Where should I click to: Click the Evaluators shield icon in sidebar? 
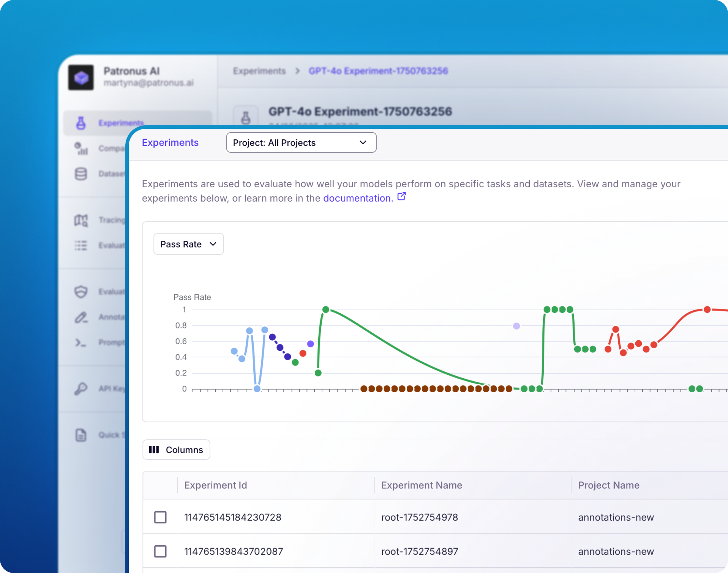click(81, 292)
